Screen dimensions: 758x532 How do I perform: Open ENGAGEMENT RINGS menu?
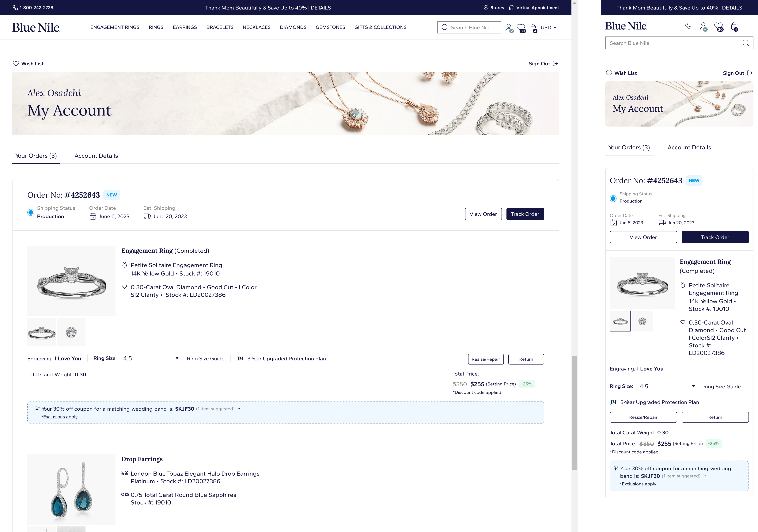point(115,27)
